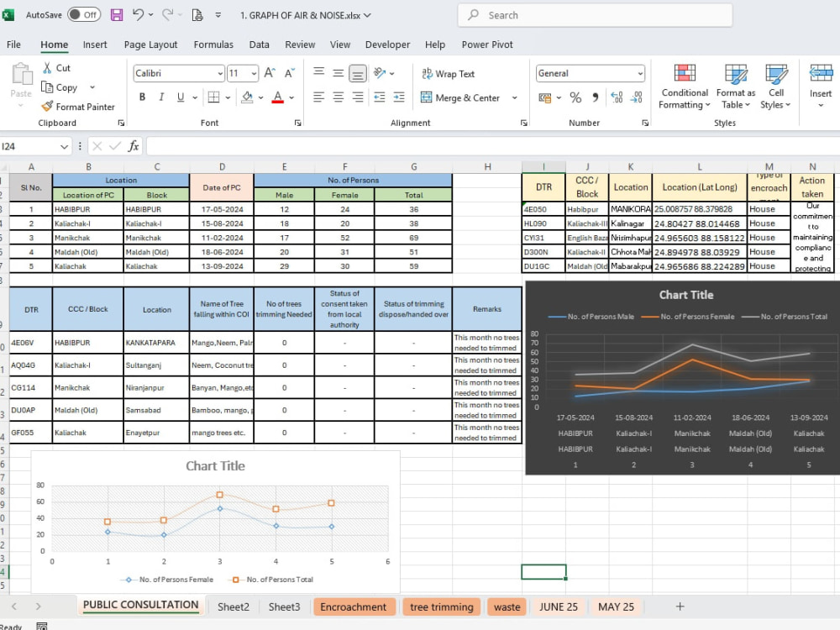The height and width of the screenshot is (630, 840).
Task: Apply Percent Style format
Action: [575, 97]
